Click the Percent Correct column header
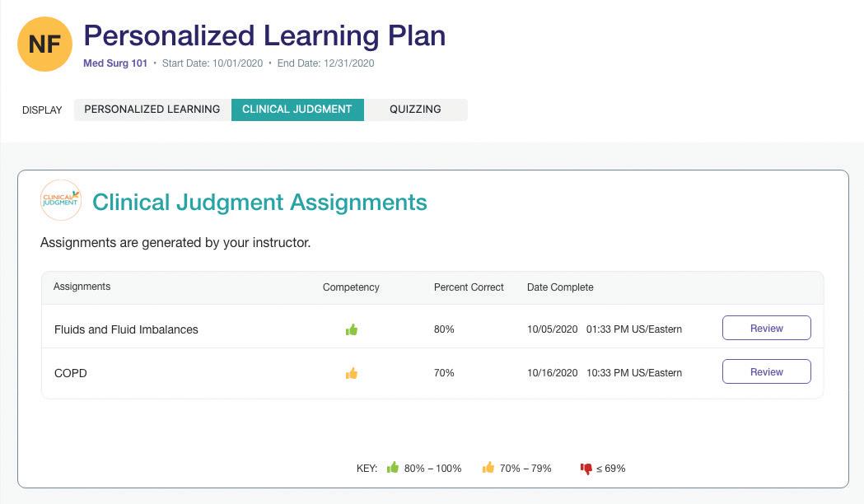 (469, 287)
